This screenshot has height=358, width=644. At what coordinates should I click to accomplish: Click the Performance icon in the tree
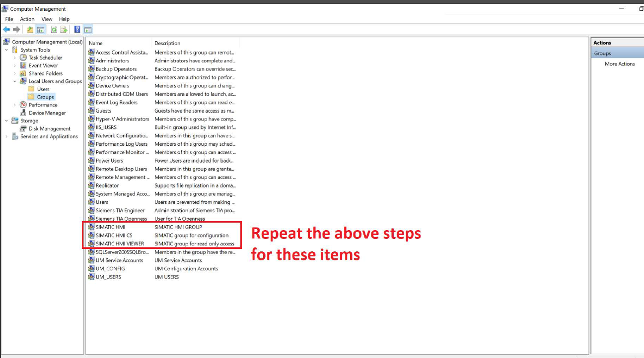click(x=23, y=105)
